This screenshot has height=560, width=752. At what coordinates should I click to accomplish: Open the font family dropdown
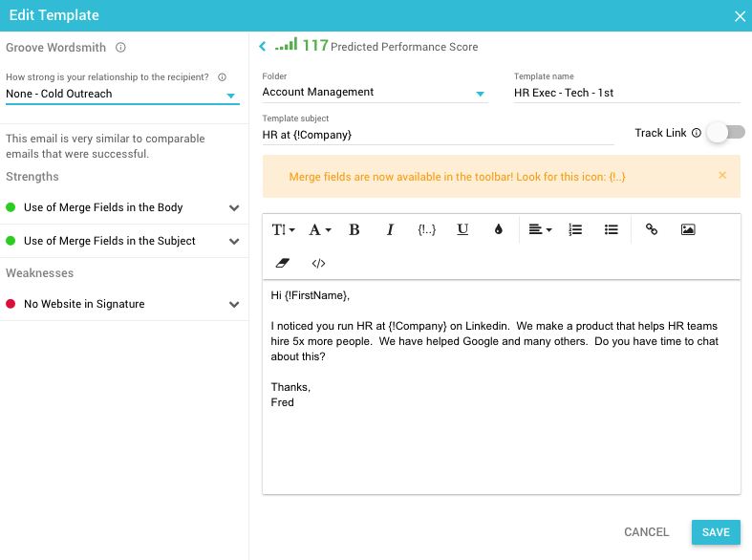(x=319, y=229)
